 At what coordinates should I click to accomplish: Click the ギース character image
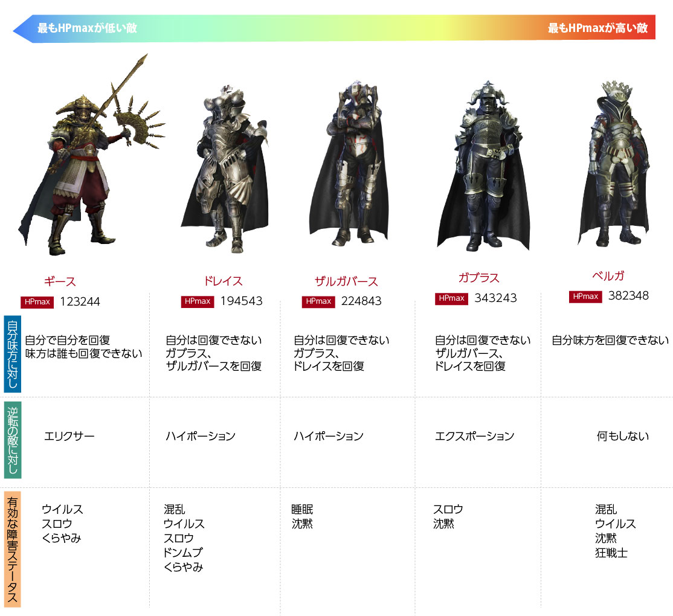point(91,155)
